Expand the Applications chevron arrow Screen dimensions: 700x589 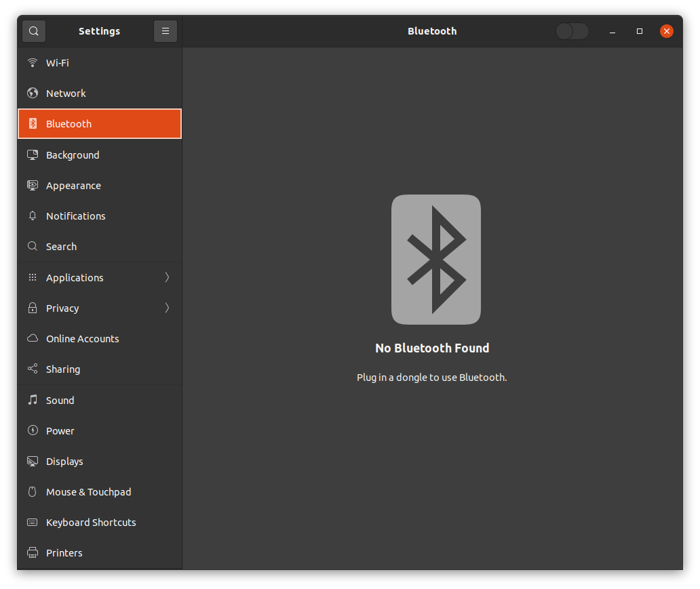(x=167, y=278)
